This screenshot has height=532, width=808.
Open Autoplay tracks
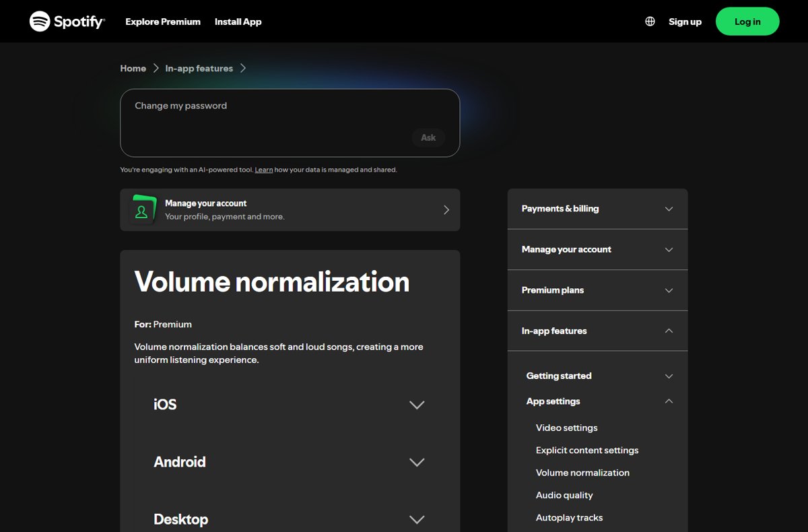point(569,518)
